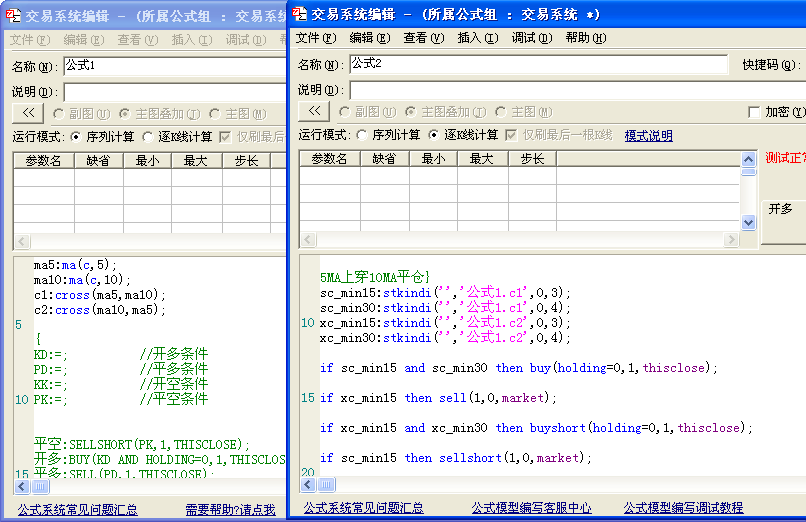Open 调试(D) menu in 公式2 window
This screenshot has height=522, width=806.
tap(532, 38)
